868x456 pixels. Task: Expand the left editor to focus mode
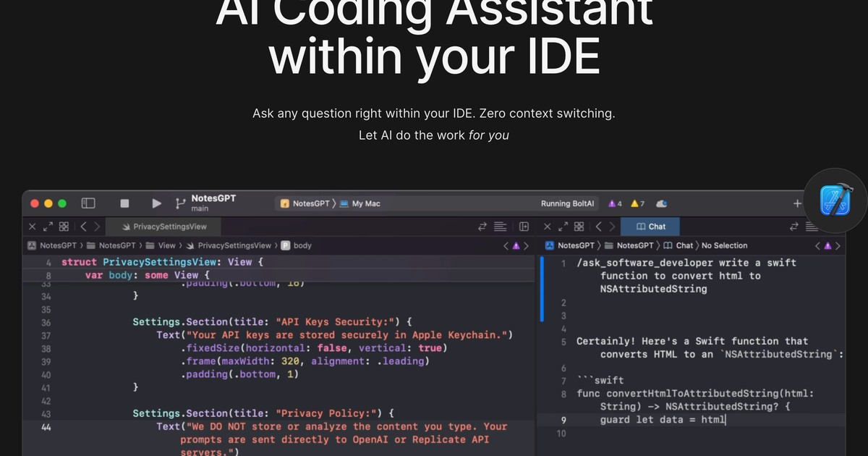click(48, 227)
